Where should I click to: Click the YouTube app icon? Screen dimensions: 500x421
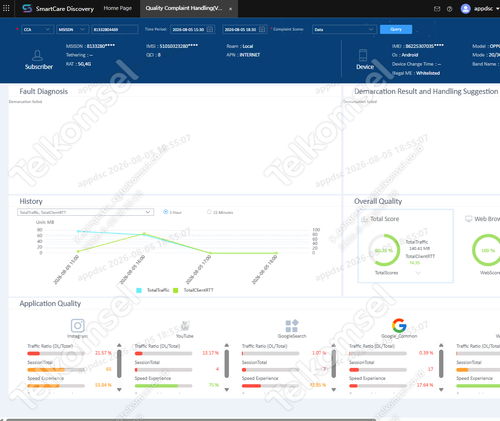[185, 325]
